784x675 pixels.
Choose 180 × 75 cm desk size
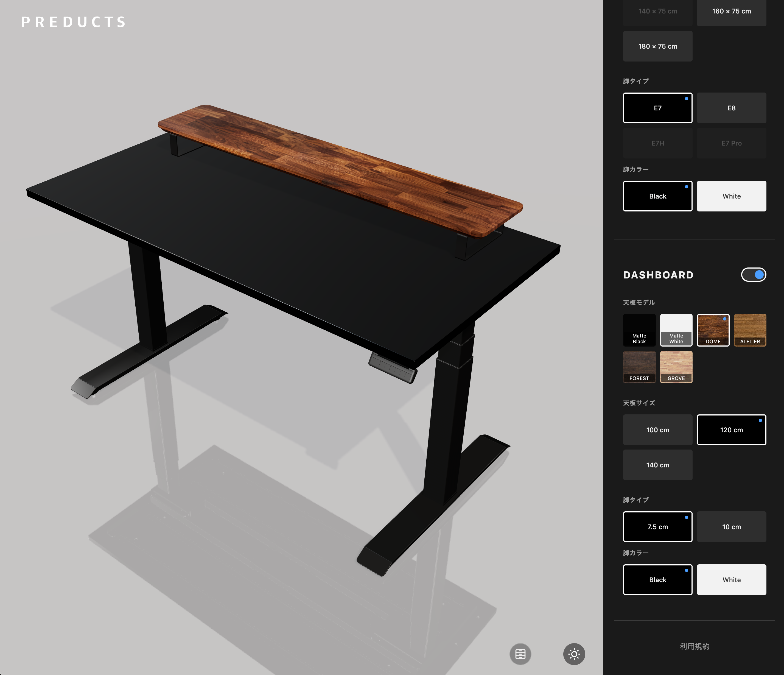coord(657,46)
